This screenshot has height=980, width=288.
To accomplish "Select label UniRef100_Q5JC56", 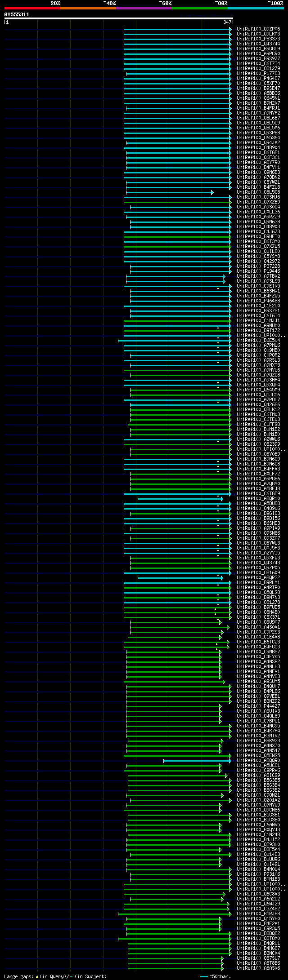I will pos(258,395).
